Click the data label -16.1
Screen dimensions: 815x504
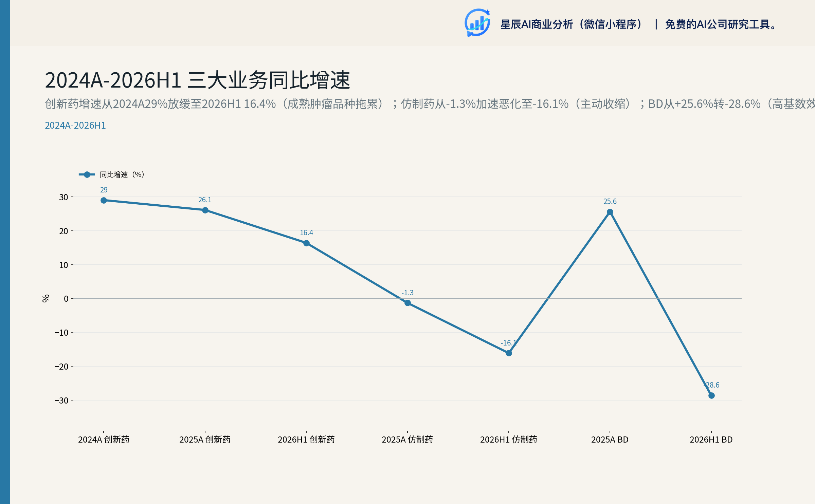(x=509, y=343)
